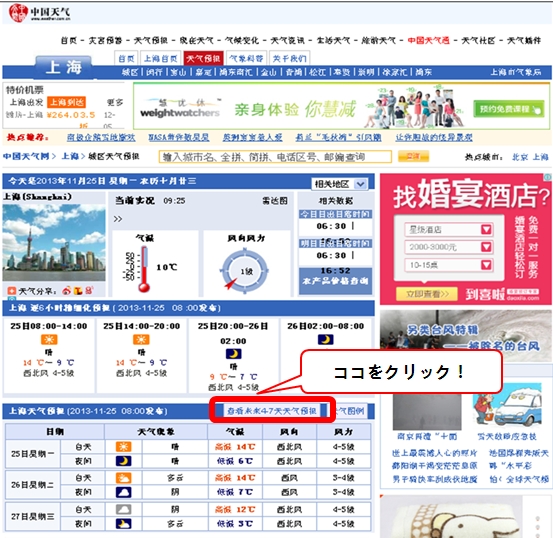Open the 更多 link in 特价机票
553x538 pixels.
pos(115,102)
